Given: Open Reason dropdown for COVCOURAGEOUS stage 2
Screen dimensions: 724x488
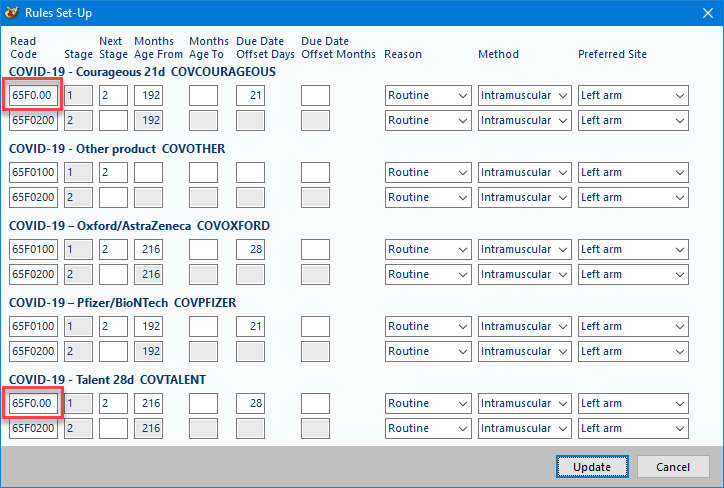Looking at the screenshot, I should (428, 120).
